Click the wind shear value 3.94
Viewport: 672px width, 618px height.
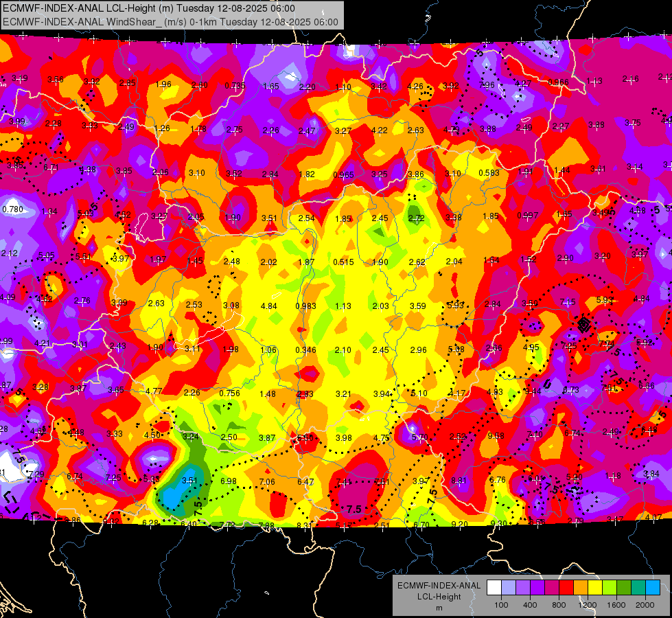(x=382, y=393)
